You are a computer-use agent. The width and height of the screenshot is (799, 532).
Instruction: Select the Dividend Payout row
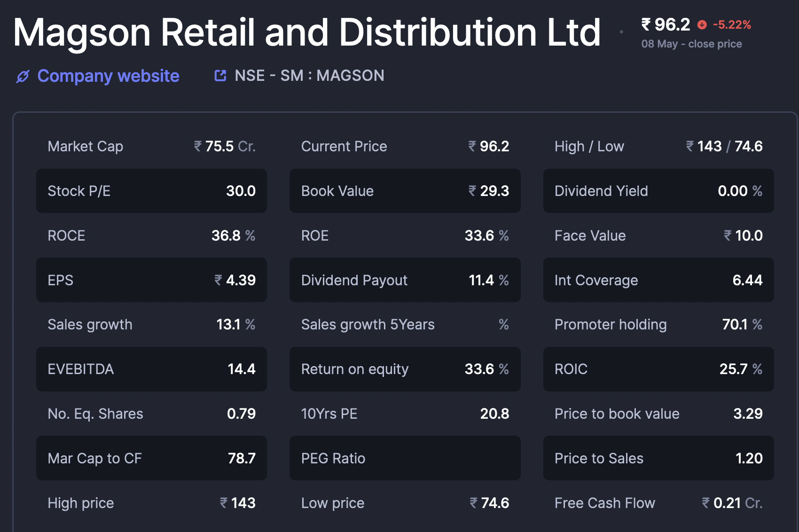coord(405,280)
